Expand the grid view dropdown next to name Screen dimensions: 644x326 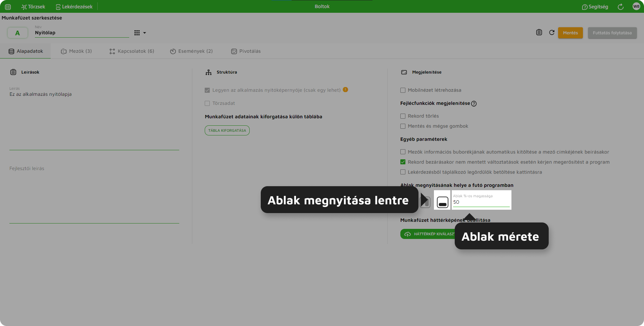coord(140,33)
